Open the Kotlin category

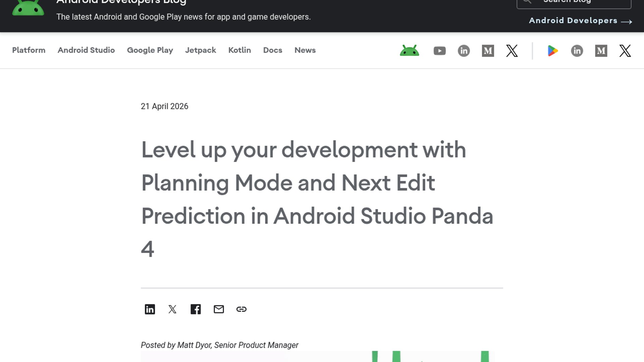[x=239, y=50]
